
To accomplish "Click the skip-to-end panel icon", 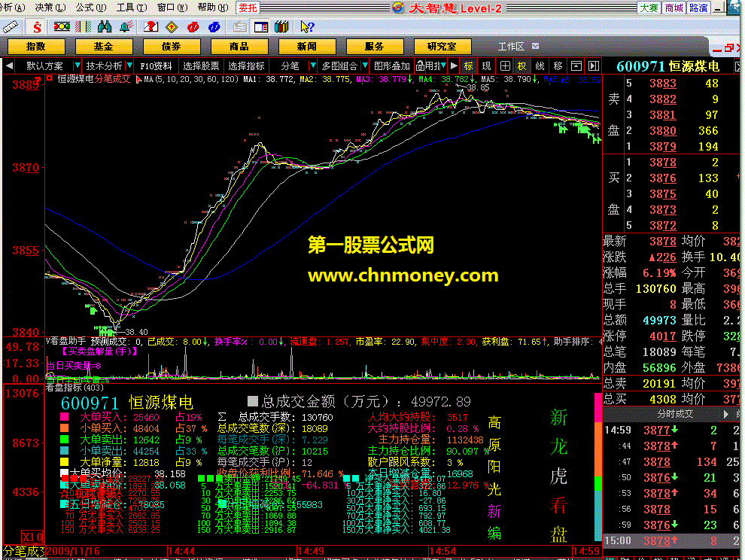I will coord(594,66).
